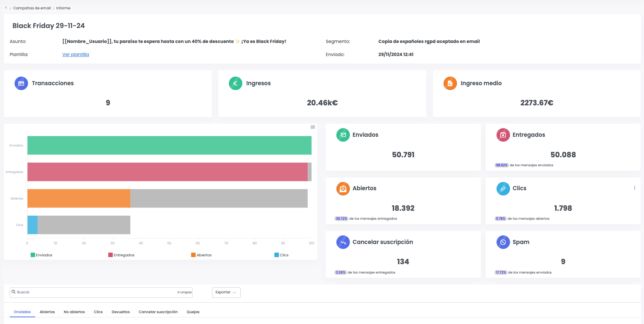Click the Ingreso medio document icon
The image size is (644, 324).
[x=450, y=83]
